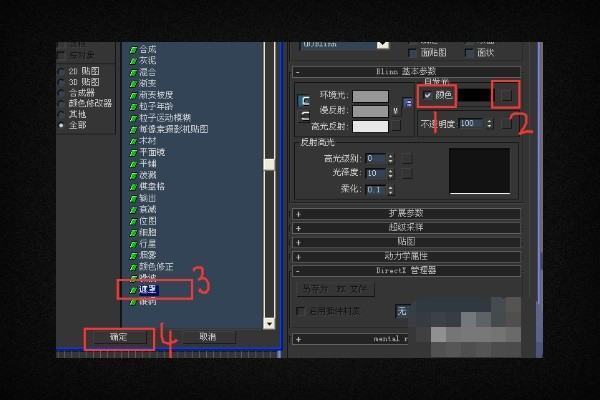
Task: Select 遮罩 in the map list
Action: click(147, 289)
